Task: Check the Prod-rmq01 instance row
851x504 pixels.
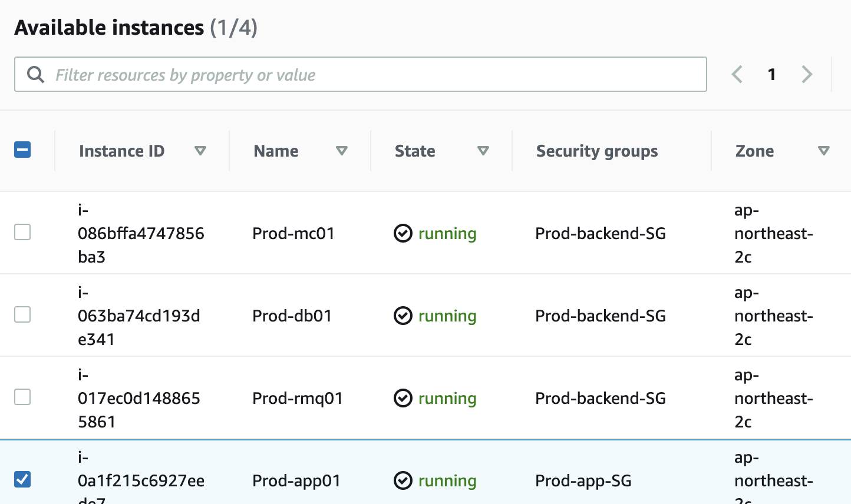Action: [x=22, y=397]
